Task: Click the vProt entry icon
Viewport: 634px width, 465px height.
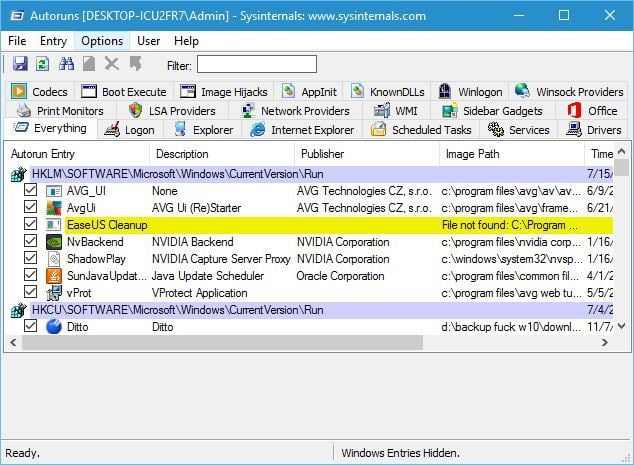Action: coord(54,293)
